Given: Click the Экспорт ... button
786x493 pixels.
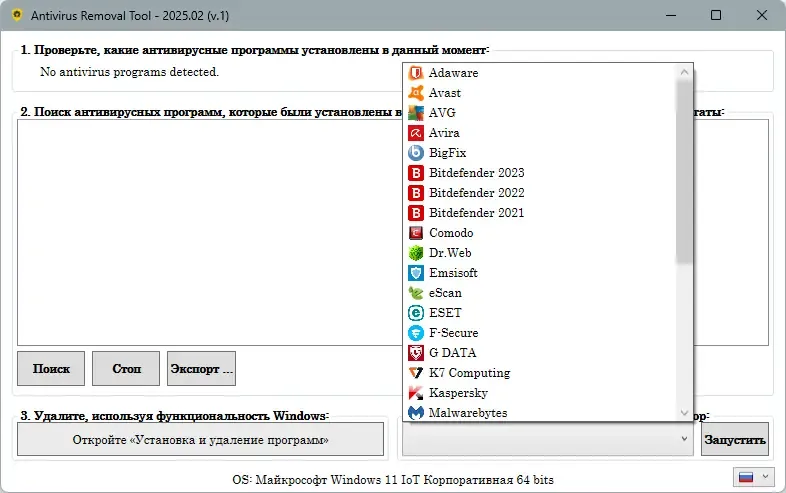Looking at the screenshot, I should click(202, 369).
